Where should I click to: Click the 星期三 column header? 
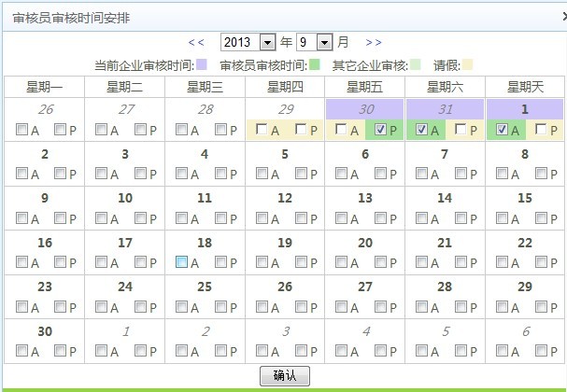coord(205,87)
